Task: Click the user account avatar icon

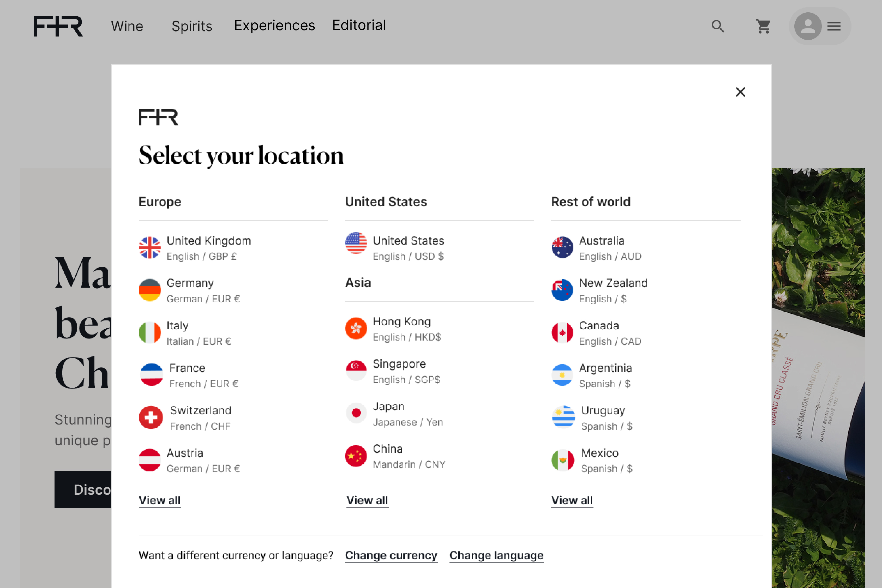Action: pos(808,26)
